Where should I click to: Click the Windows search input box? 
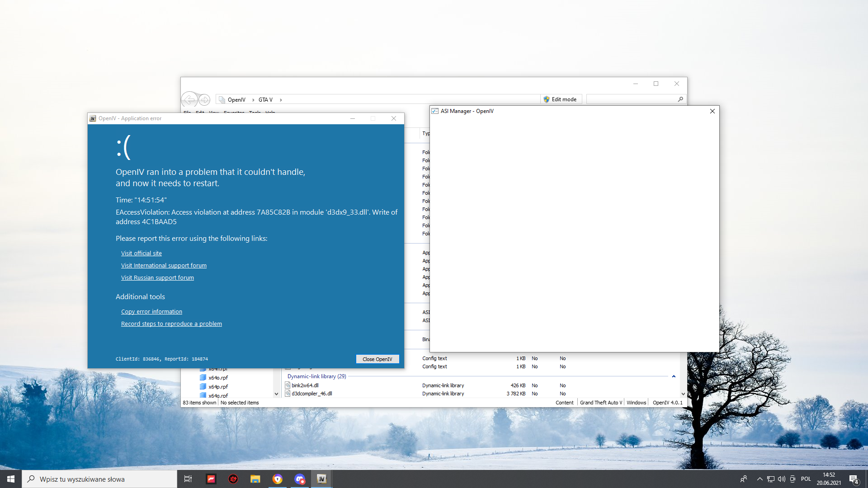point(104,479)
